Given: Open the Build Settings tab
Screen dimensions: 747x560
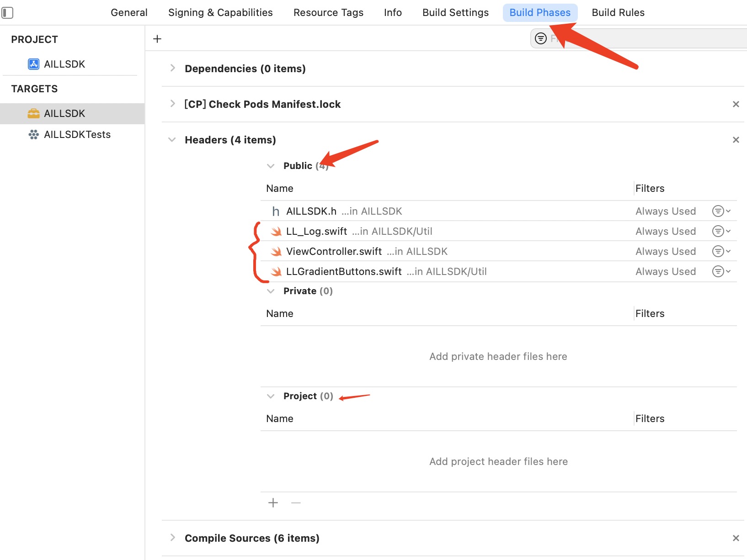Looking at the screenshot, I should (455, 12).
